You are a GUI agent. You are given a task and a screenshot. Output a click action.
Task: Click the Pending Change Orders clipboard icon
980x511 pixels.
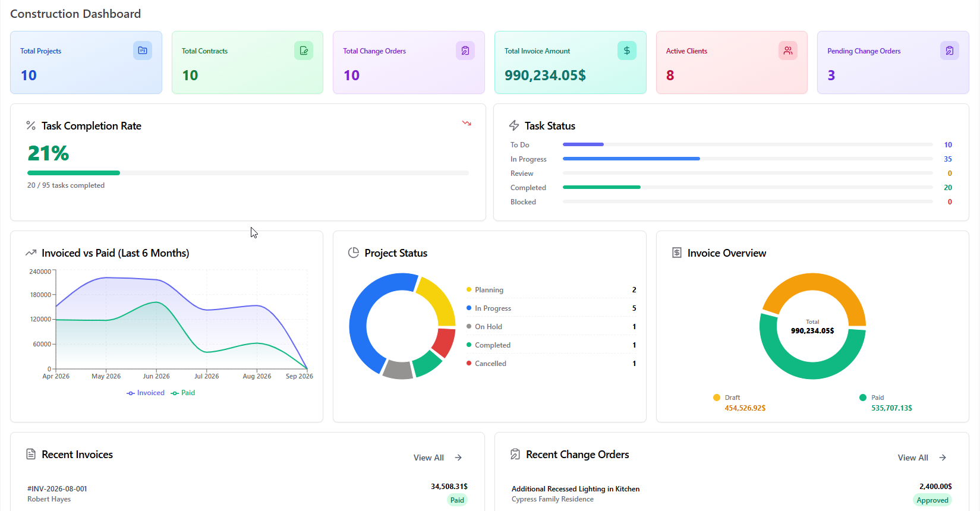click(950, 51)
